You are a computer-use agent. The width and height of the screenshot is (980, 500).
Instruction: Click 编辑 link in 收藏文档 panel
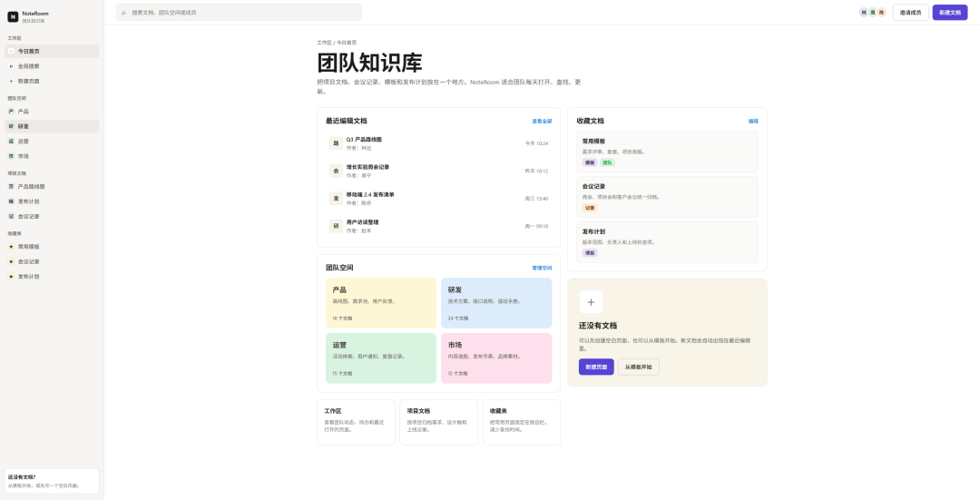753,122
